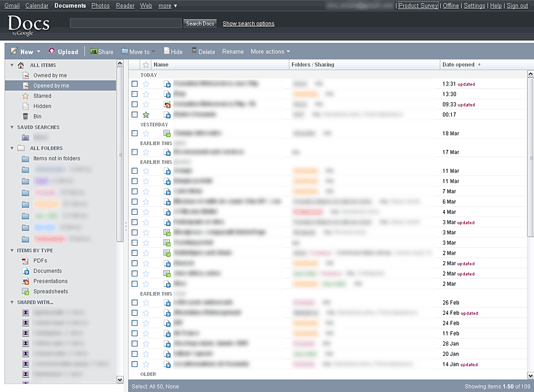
Task: Open the Product Survey link
Action: coord(418,5)
